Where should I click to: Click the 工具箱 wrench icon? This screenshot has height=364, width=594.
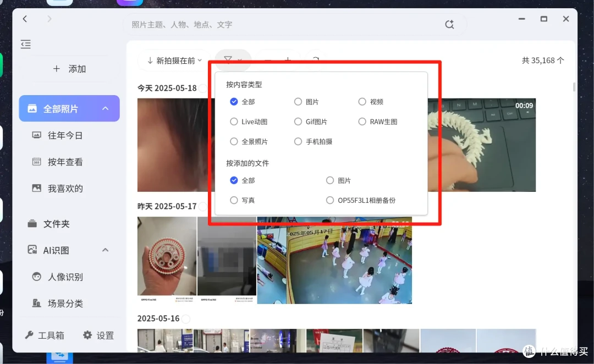click(29, 335)
